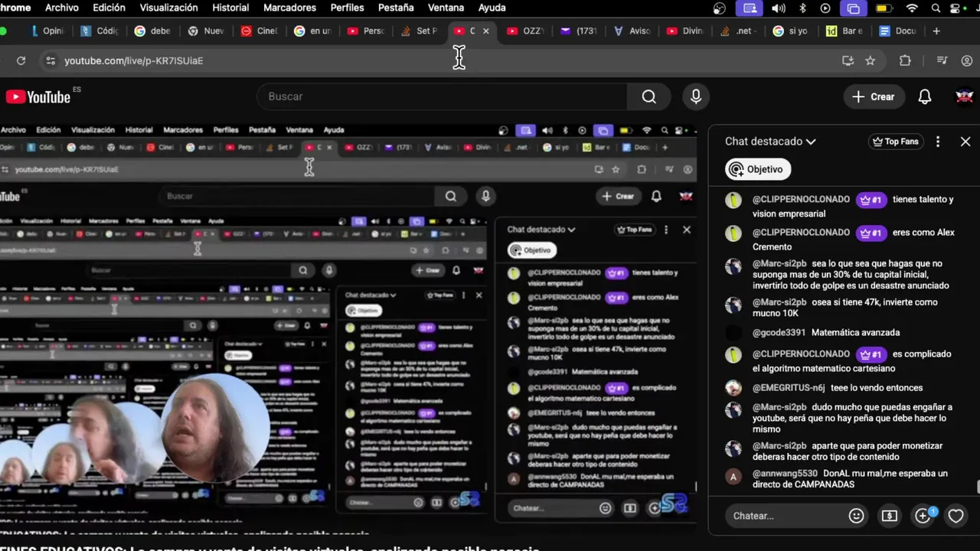The width and height of the screenshot is (980, 551).
Task: Click message "teee lo vendo entonces"
Action: [877, 388]
